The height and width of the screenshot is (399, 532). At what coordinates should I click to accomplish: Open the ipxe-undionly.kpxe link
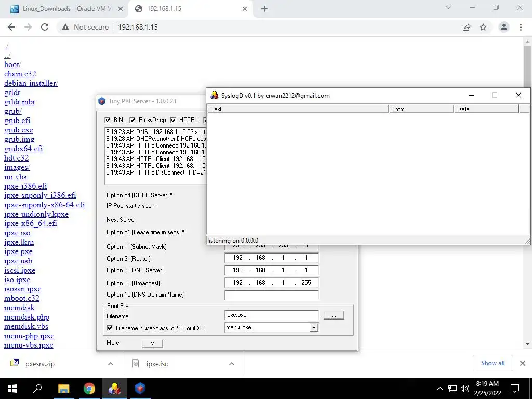[36, 214]
